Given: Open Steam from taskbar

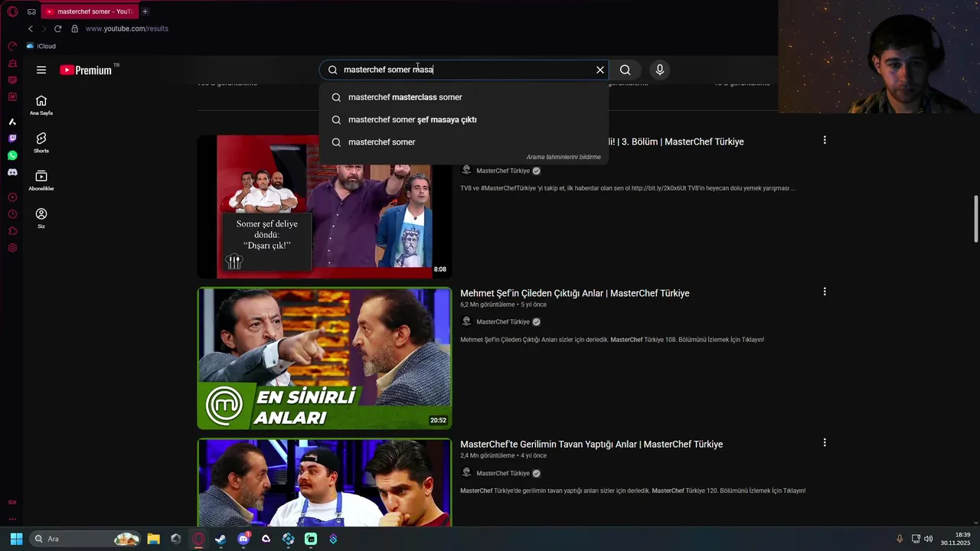Looking at the screenshot, I should pyautogui.click(x=220, y=539).
